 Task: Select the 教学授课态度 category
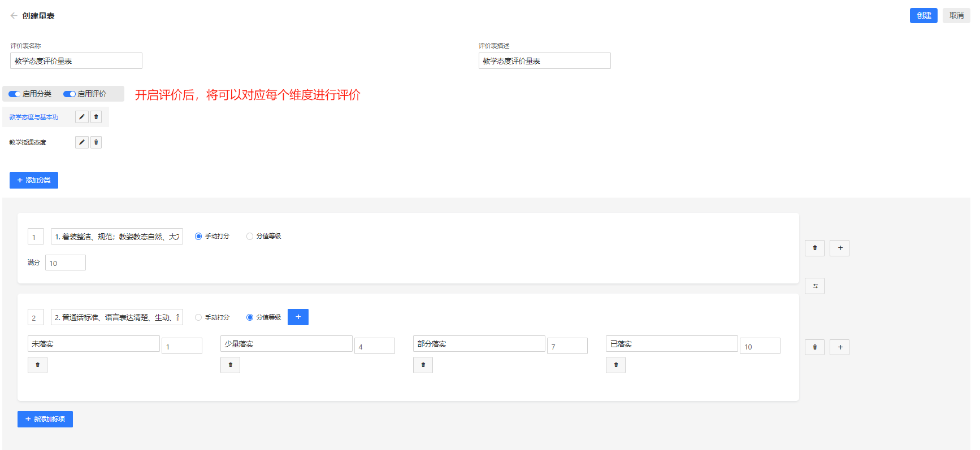point(28,142)
